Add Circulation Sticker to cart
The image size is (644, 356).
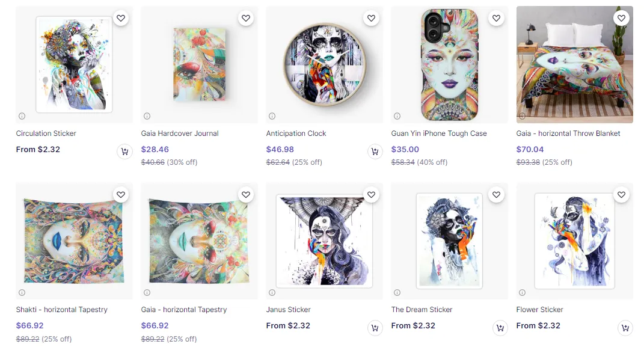[124, 152]
